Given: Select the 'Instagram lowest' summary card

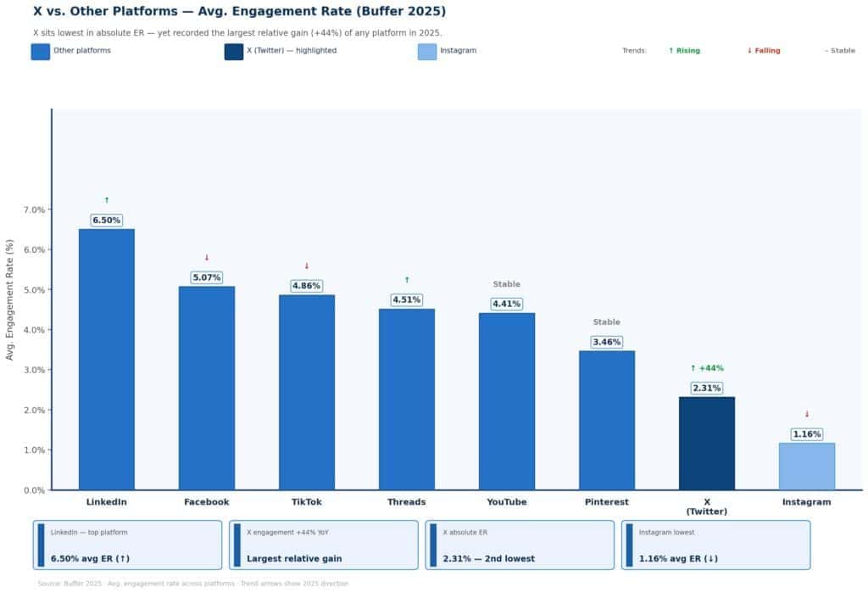Looking at the screenshot, I should tap(715, 545).
